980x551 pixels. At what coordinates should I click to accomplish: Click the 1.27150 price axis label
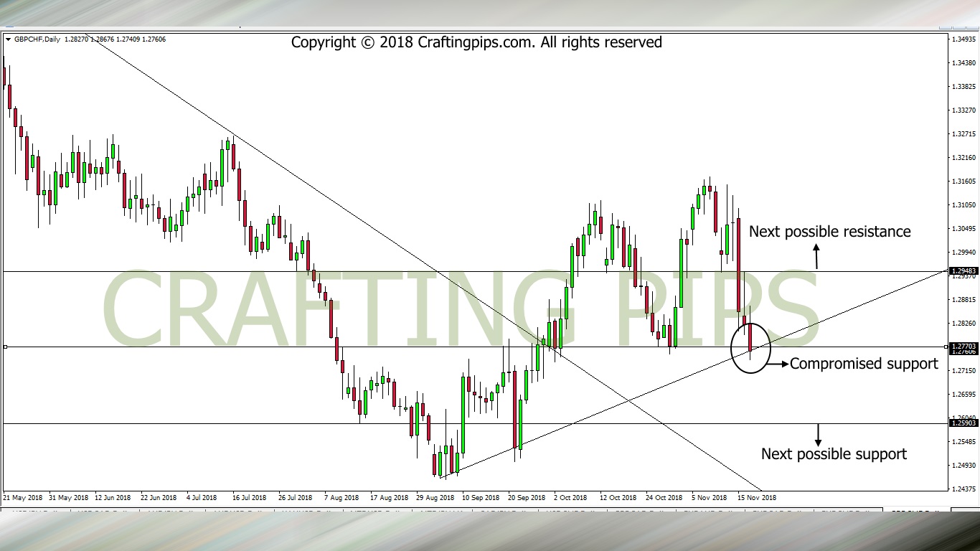(965, 371)
